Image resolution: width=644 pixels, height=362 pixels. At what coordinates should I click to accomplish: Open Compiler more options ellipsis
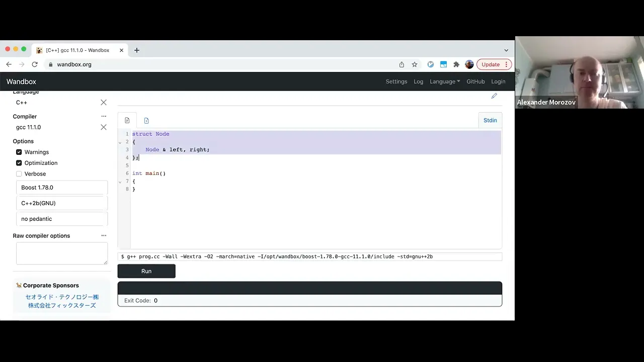(x=104, y=116)
